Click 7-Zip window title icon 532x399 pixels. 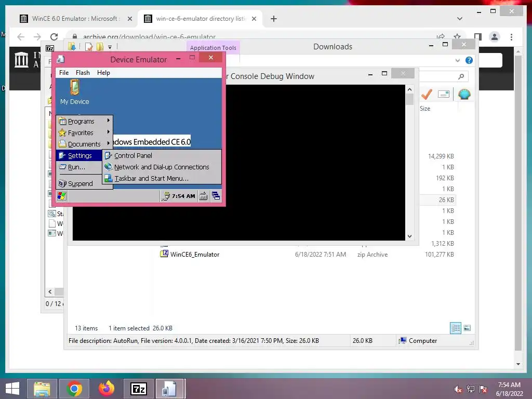pos(50,48)
